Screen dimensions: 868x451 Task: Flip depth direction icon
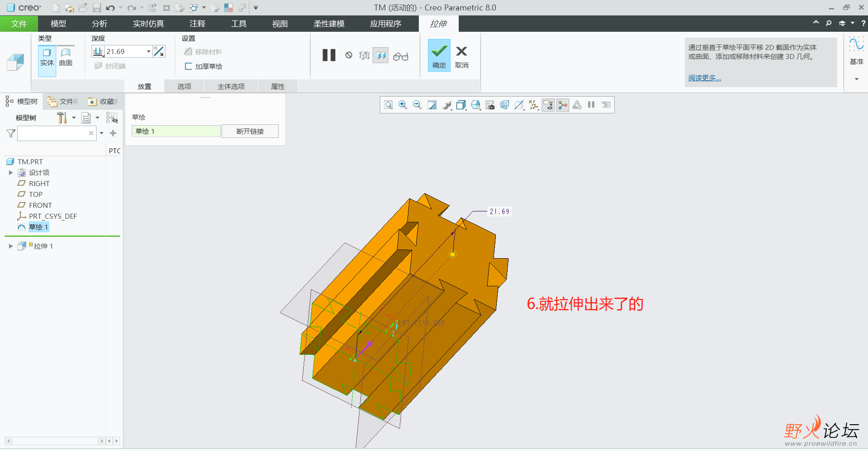point(159,52)
